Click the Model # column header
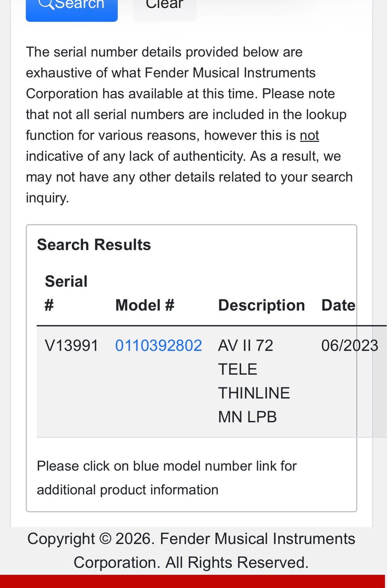Screen dimensions: 387x588 pos(145,305)
